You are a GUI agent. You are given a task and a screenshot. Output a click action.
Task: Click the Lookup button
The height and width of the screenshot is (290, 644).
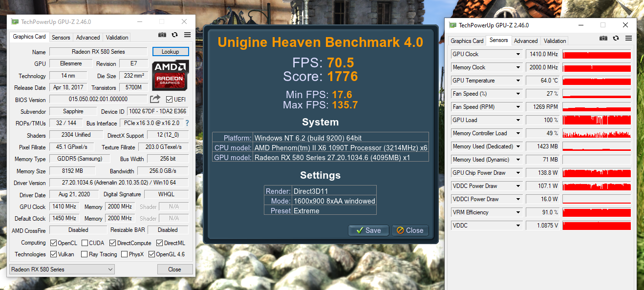point(171,52)
